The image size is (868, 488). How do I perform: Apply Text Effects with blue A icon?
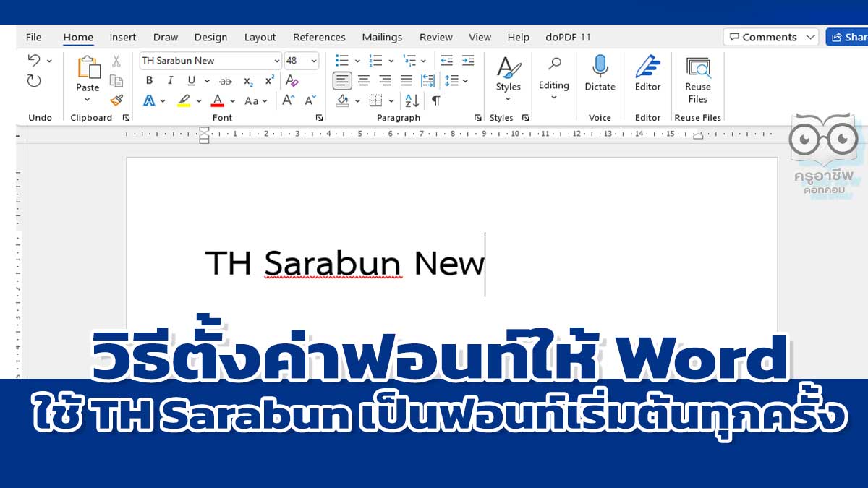point(149,100)
